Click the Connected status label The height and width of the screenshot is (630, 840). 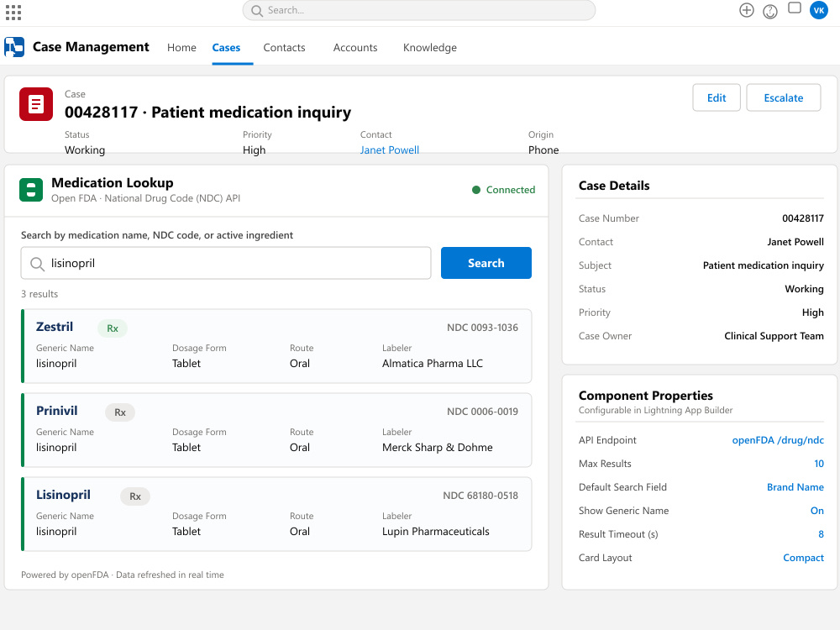pyautogui.click(x=511, y=190)
